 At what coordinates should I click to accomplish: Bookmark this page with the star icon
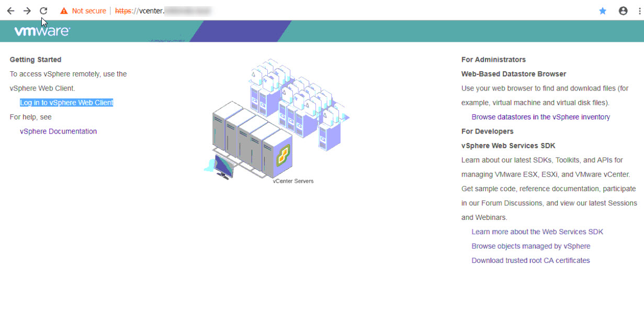tap(603, 10)
